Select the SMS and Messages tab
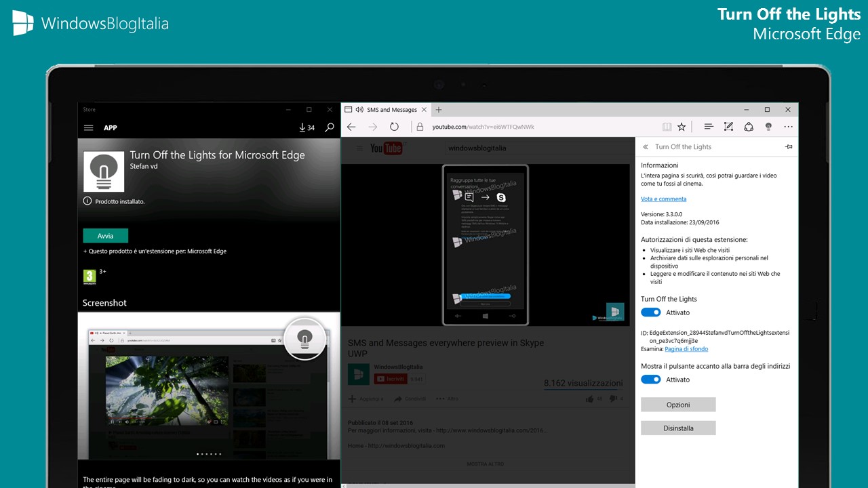 (387, 110)
